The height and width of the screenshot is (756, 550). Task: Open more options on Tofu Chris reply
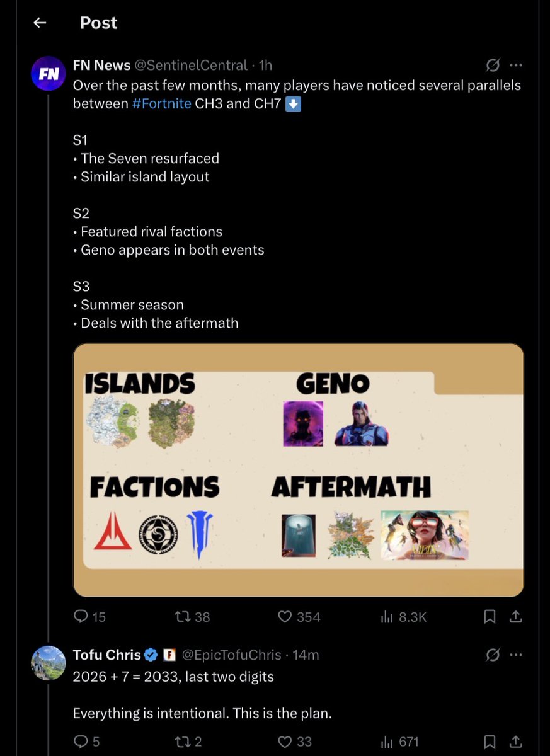click(516, 655)
